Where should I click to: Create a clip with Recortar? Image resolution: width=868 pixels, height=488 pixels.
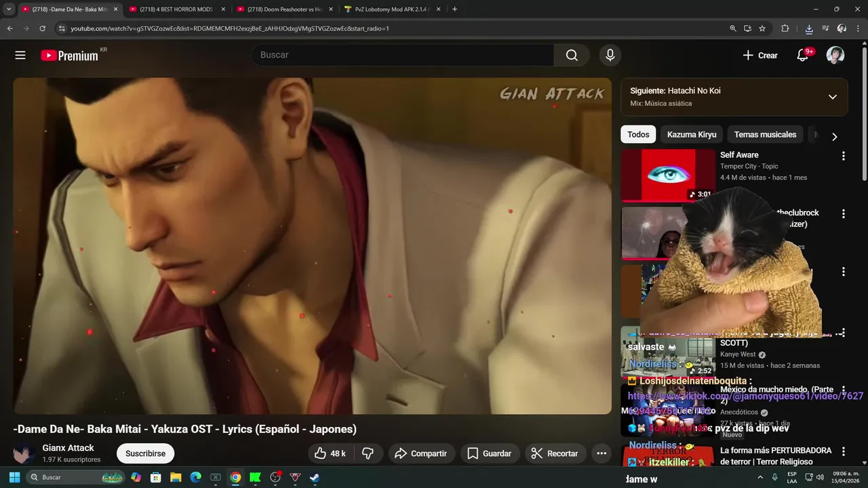click(x=555, y=453)
